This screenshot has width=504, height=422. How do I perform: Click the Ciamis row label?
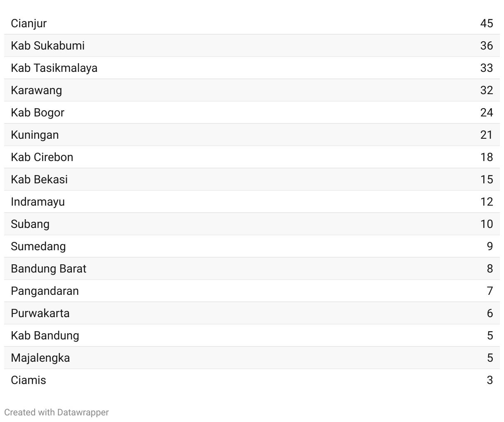[x=29, y=380]
